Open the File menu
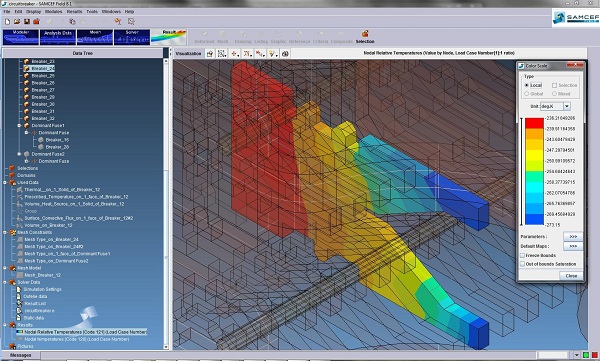The height and width of the screenshot is (361, 600). coord(7,11)
